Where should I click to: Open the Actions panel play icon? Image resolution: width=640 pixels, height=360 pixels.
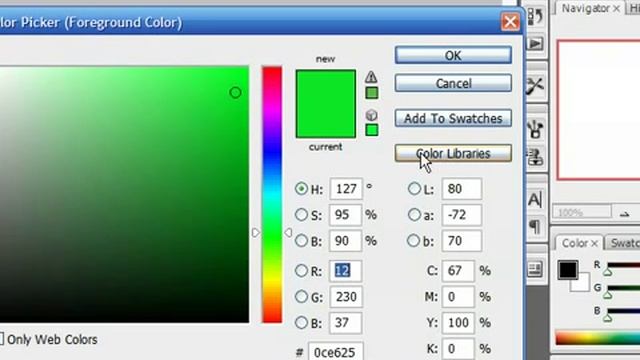[535, 43]
